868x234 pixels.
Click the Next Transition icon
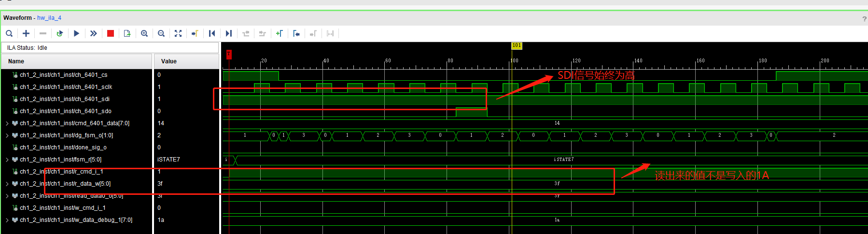(263, 33)
